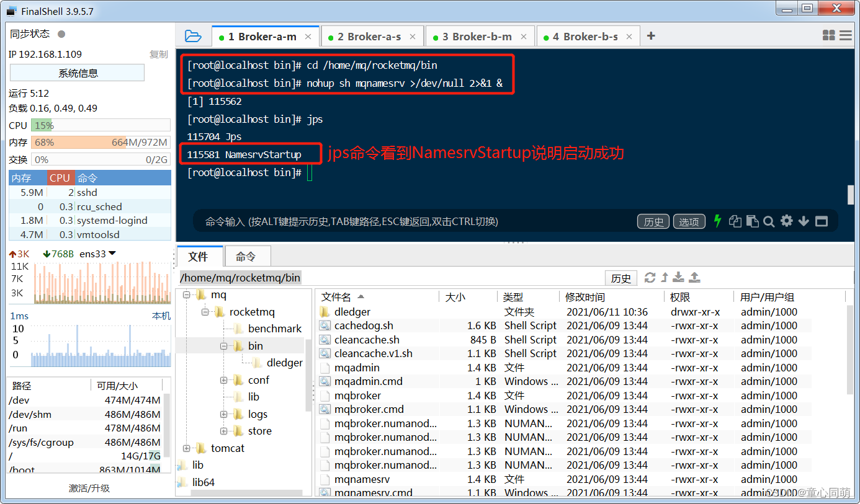
Task: Refresh the file list with the refresh icon
Action: coord(650,278)
